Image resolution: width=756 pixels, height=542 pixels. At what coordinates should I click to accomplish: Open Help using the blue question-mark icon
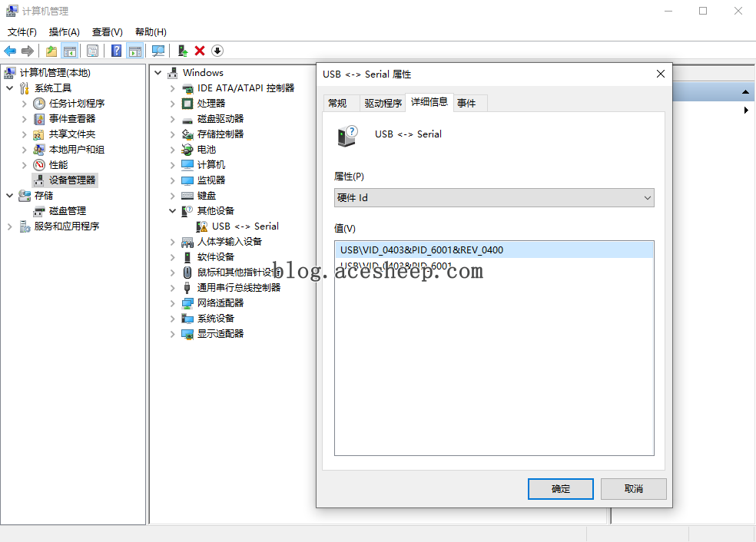click(x=116, y=51)
